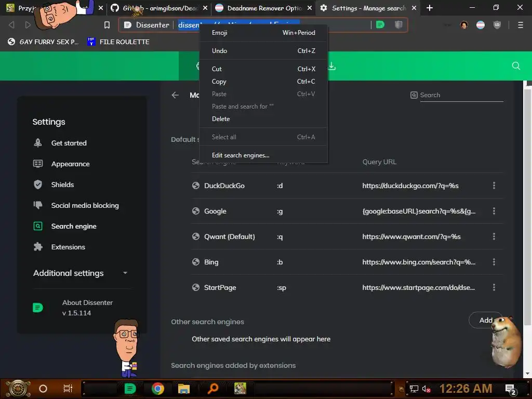Open the more options menu for Qwant

(x=494, y=236)
